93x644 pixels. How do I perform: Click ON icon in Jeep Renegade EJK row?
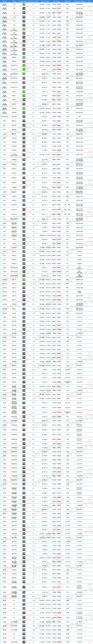(x=24, y=268)
